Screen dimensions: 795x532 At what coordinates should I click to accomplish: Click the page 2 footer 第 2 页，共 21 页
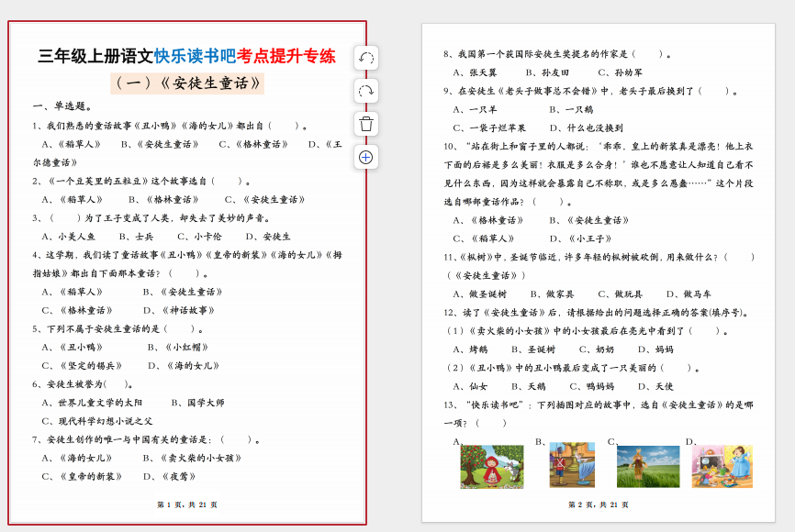point(599,504)
